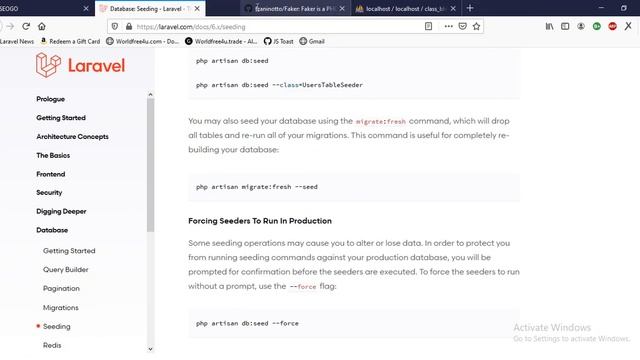This screenshot has width=640, height=360.
Task: Open the Migrations docs page
Action: click(x=61, y=308)
